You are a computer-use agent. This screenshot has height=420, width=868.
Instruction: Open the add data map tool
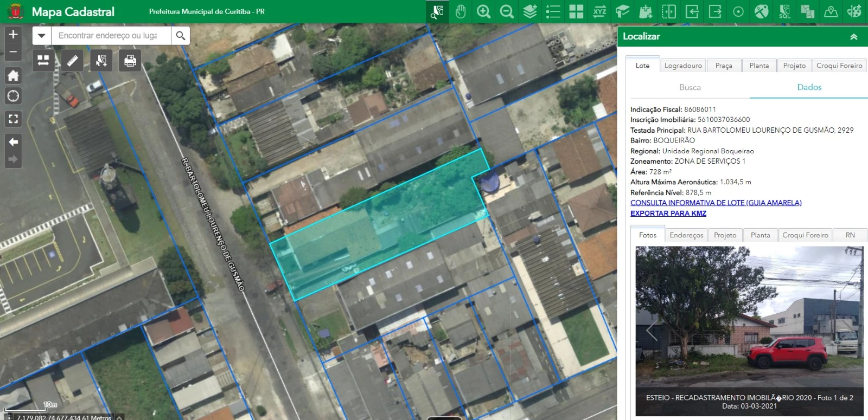click(646, 11)
